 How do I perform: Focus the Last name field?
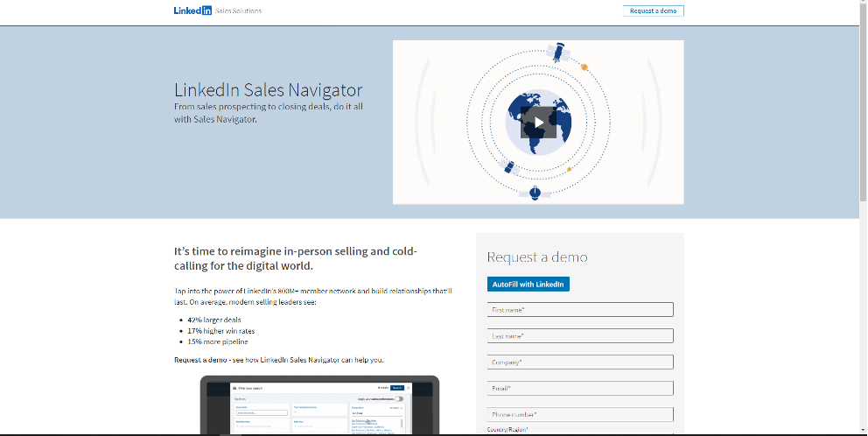click(580, 335)
